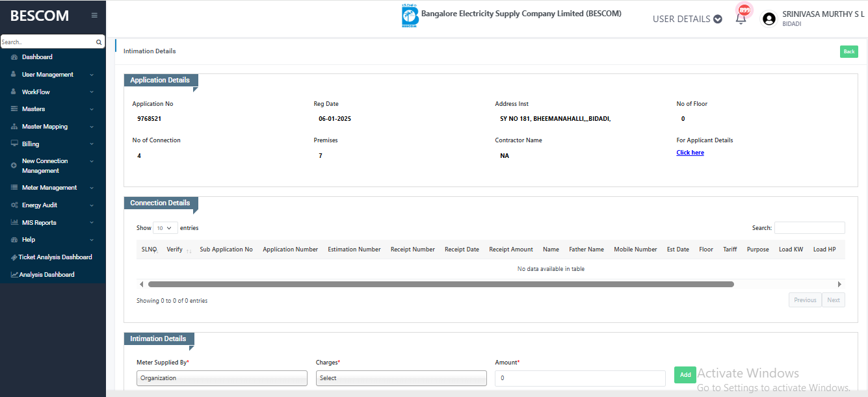
Task: Sort by the Tariff column header
Action: pyautogui.click(x=730, y=250)
